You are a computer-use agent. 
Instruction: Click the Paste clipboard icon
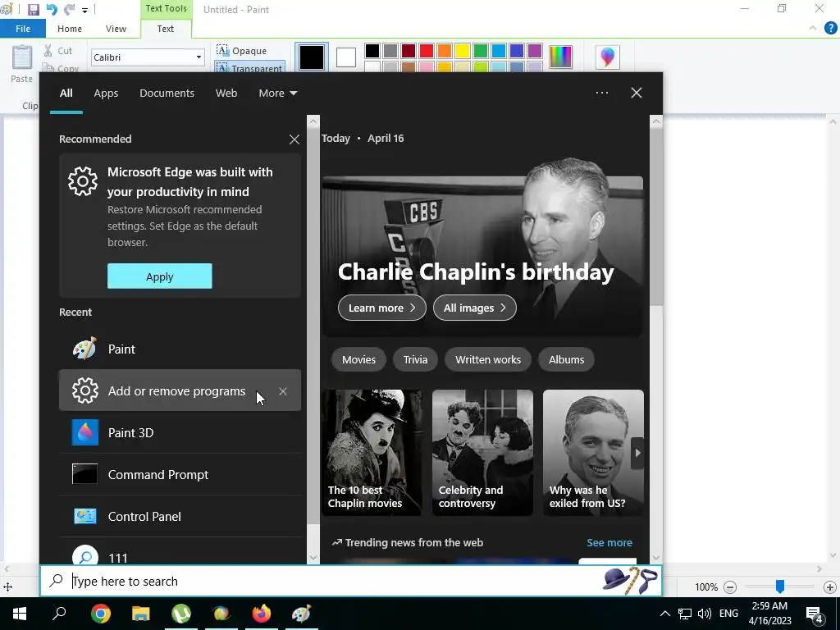pos(22,58)
